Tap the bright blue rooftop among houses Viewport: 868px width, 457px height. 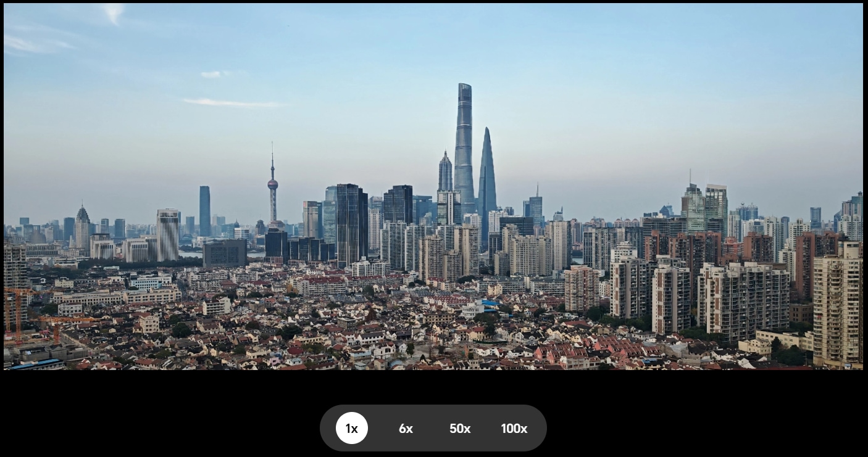coord(489,303)
